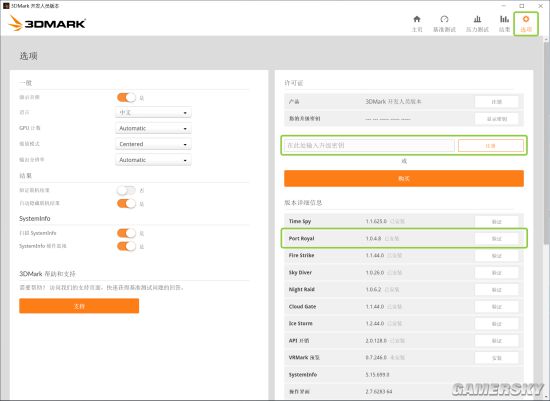Open the Benchmarks gauge icon tab
The width and height of the screenshot is (550, 401).
click(444, 24)
